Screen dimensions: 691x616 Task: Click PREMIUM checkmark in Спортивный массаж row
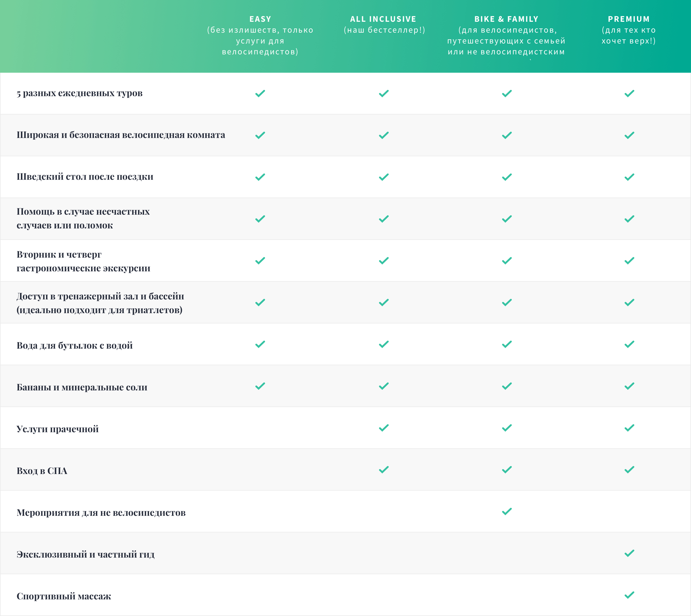[629, 595]
